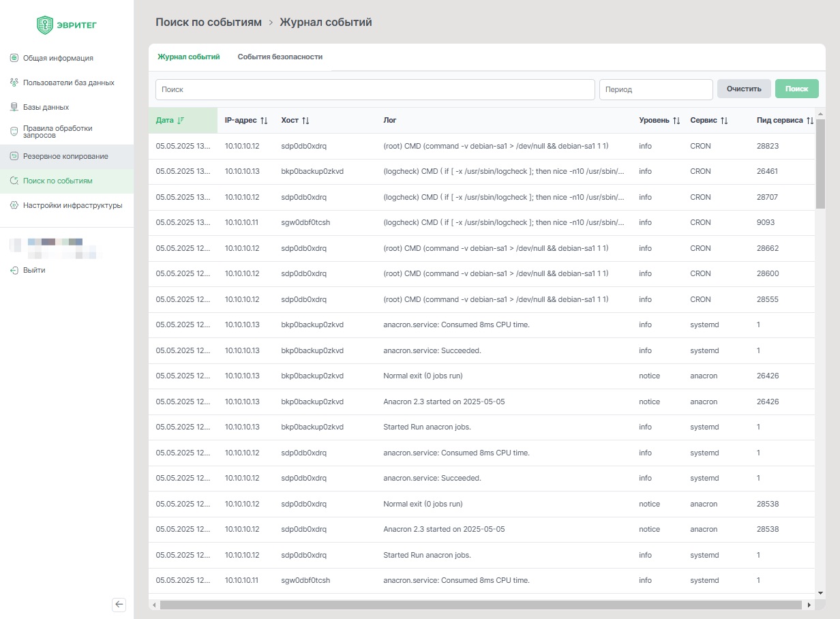Open the Период date picker field
Viewport: 840px width, 619px height.
[655, 89]
